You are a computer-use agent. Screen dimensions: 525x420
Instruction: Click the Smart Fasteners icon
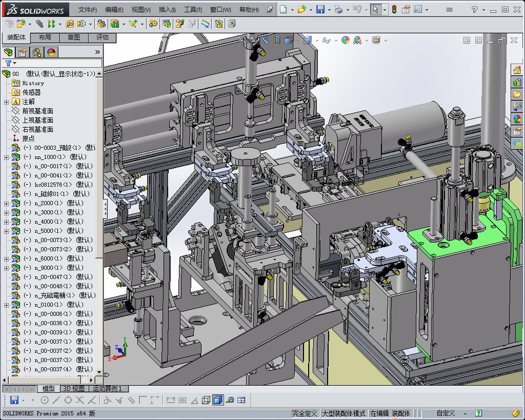[70, 24]
